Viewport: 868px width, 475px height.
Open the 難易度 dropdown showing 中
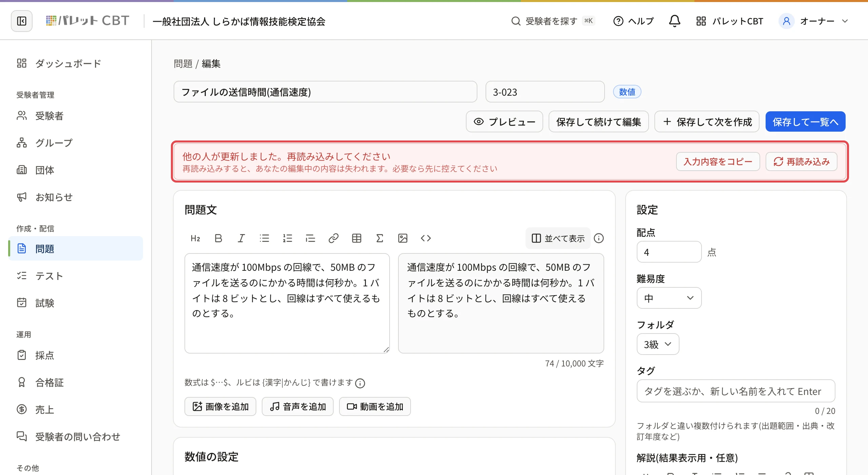click(x=669, y=298)
